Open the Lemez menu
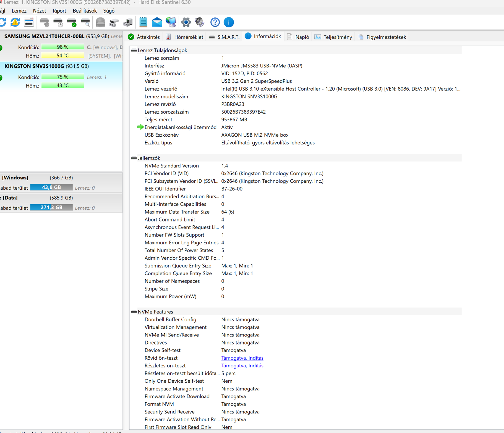The height and width of the screenshot is (433, 504). click(x=19, y=11)
